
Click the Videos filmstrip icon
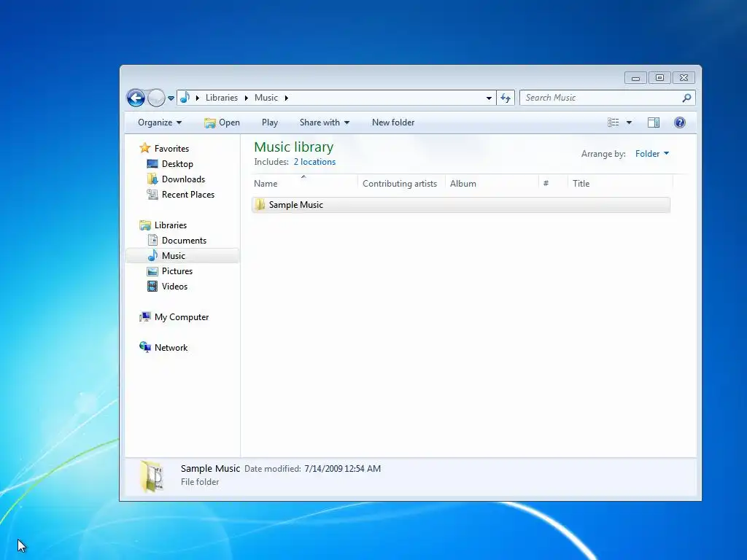point(152,286)
